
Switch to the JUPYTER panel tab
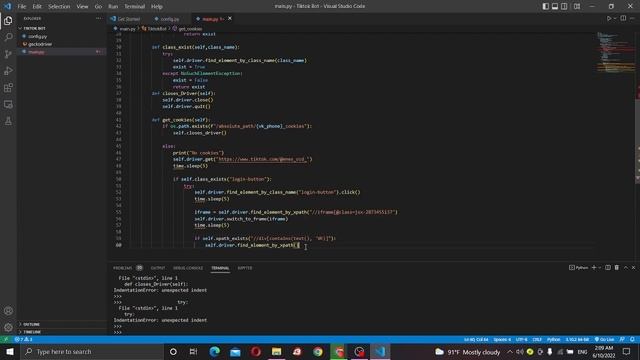(x=245, y=268)
